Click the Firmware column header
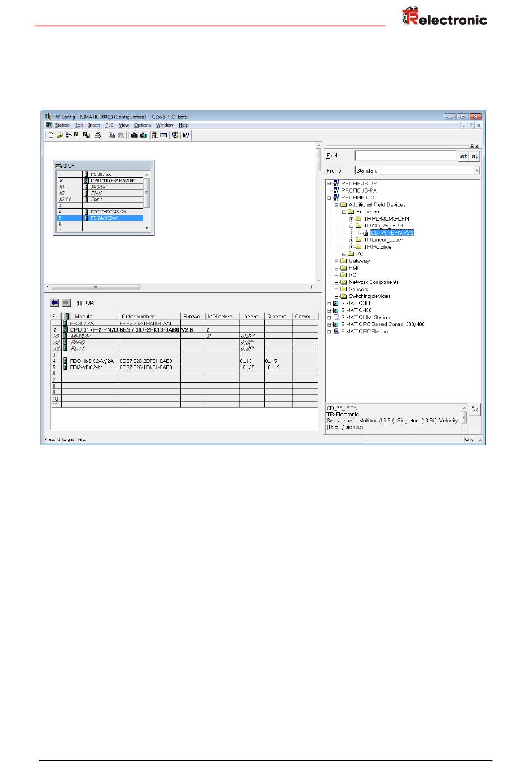 pos(193,317)
